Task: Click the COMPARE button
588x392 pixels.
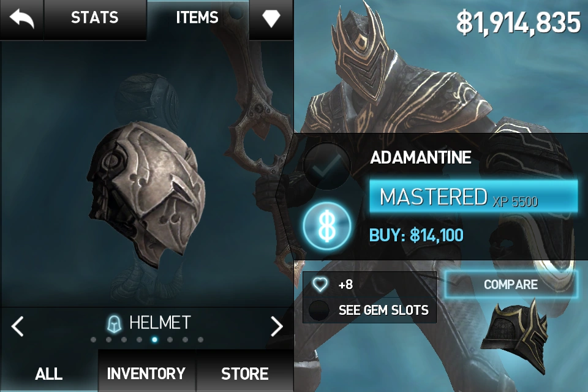Action: pos(511,284)
